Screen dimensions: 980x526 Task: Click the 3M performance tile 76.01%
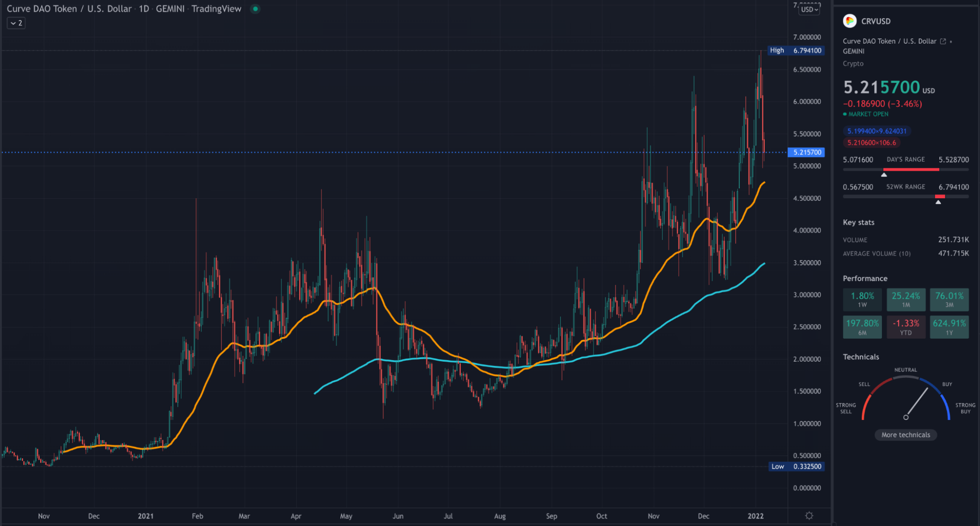pos(949,299)
